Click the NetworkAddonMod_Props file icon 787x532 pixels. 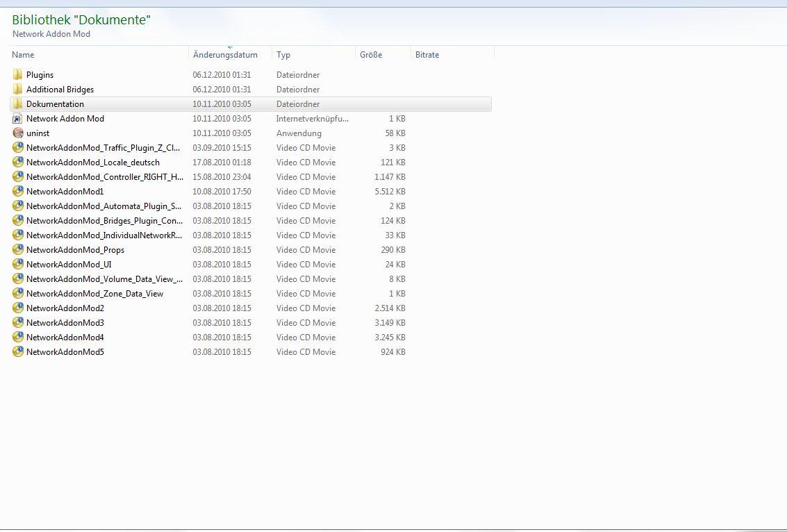(x=18, y=250)
